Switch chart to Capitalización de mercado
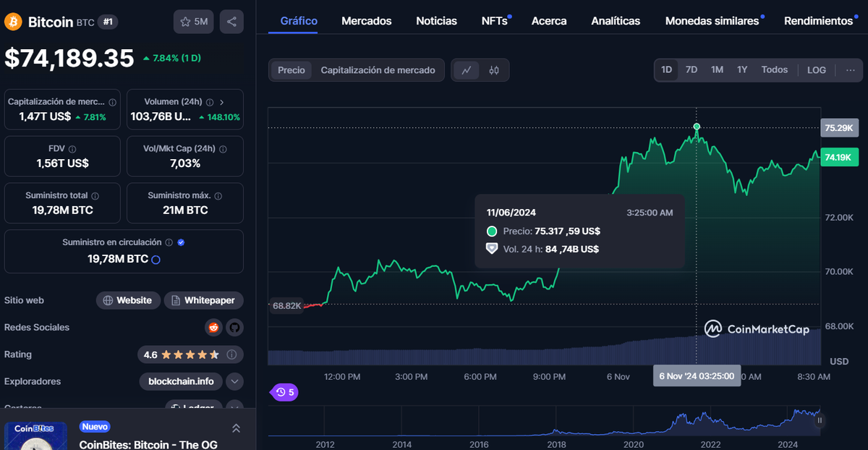This screenshot has height=450, width=868. 378,69
